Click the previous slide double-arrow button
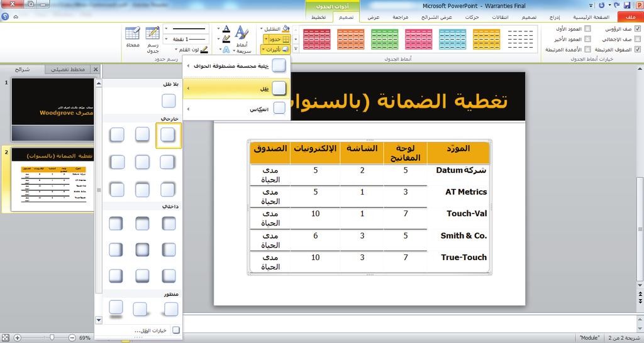Viewport: 644px width, 343px height. [640, 294]
